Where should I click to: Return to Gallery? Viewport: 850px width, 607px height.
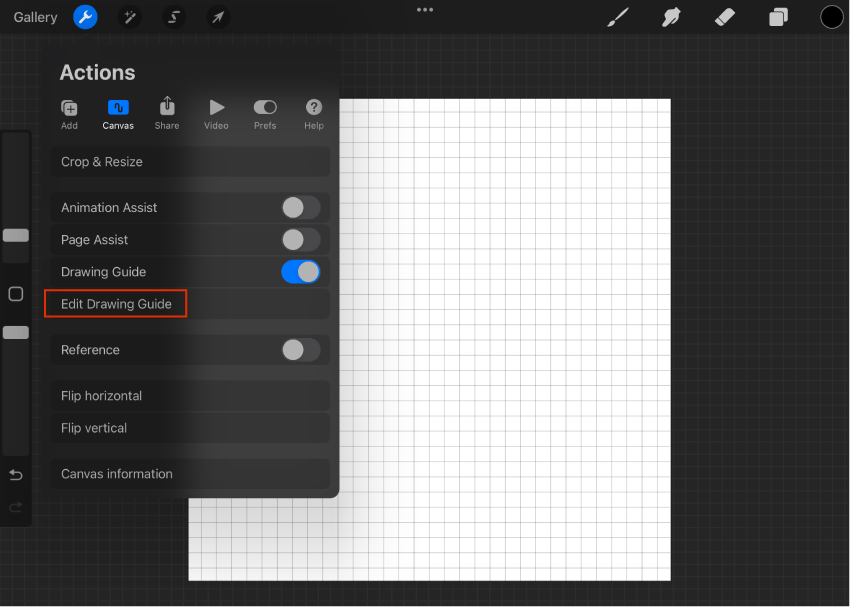coord(35,17)
